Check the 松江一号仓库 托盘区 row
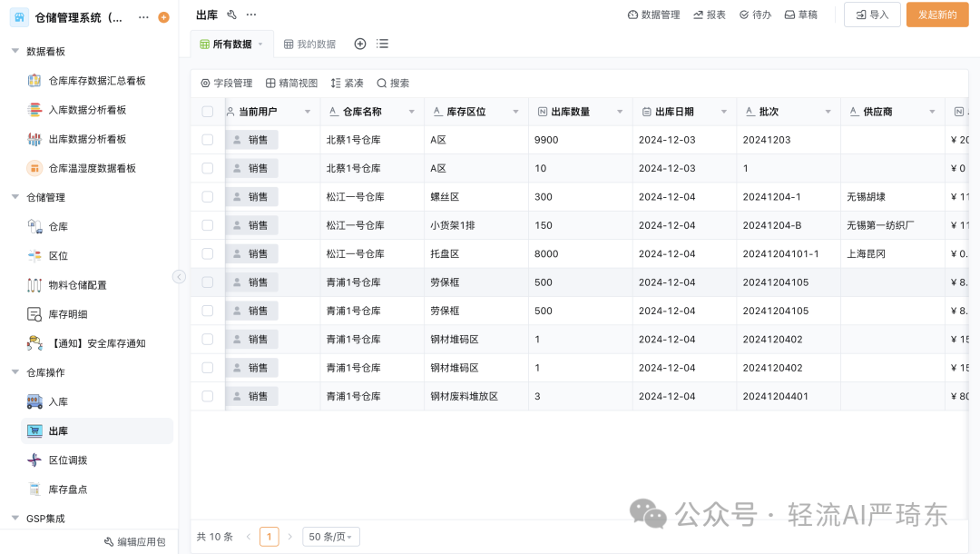Screen dimensions: 980x554 (x=208, y=253)
